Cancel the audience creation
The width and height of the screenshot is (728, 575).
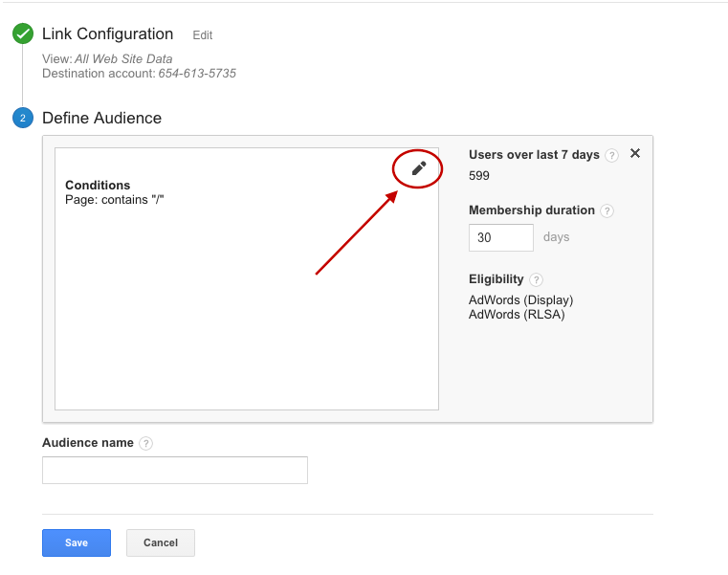(161, 542)
